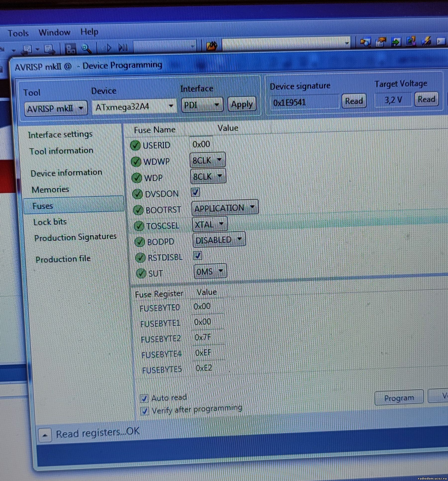Toggle the Auto read checkbox
The width and height of the screenshot is (448, 481).
(144, 398)
